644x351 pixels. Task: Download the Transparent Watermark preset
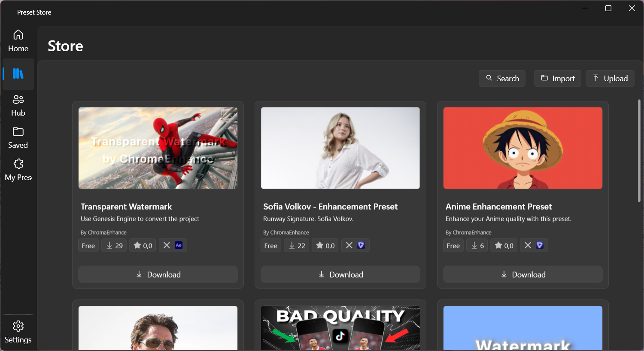158,275
